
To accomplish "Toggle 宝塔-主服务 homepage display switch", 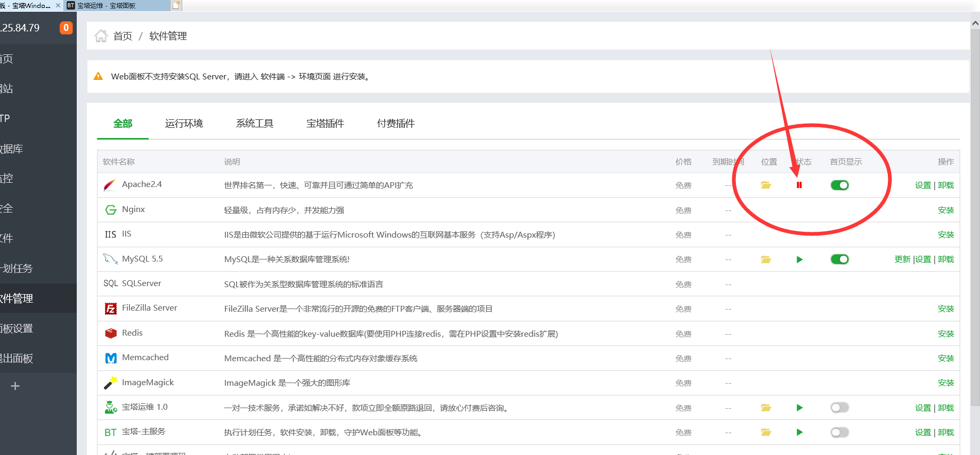I will coord(840,432).
